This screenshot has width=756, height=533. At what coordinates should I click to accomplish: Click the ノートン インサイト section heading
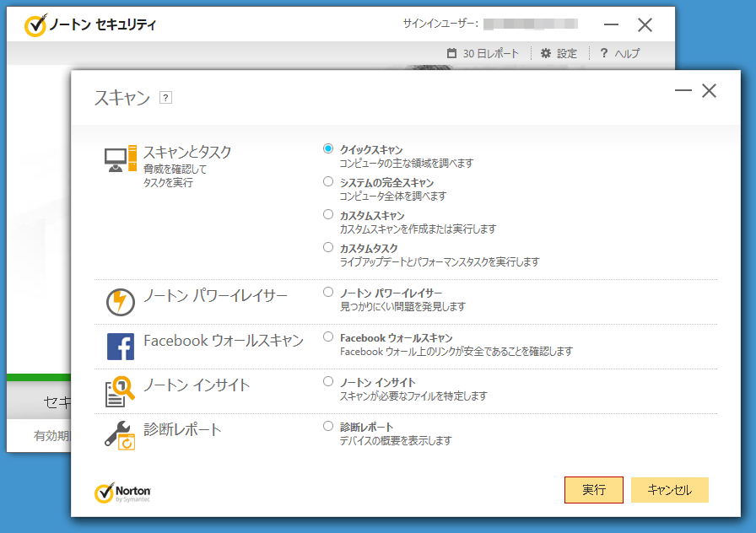click(197, 385)
